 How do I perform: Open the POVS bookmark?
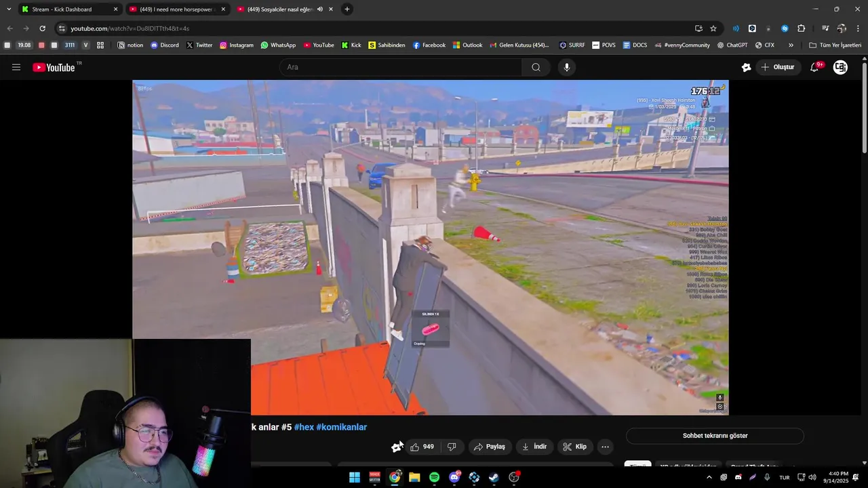(604, 45)
